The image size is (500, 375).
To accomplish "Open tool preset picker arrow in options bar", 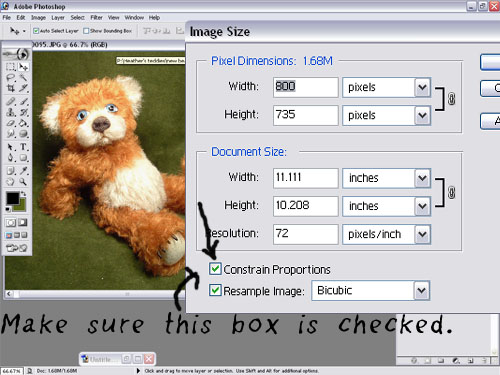I will pos(24,31).
